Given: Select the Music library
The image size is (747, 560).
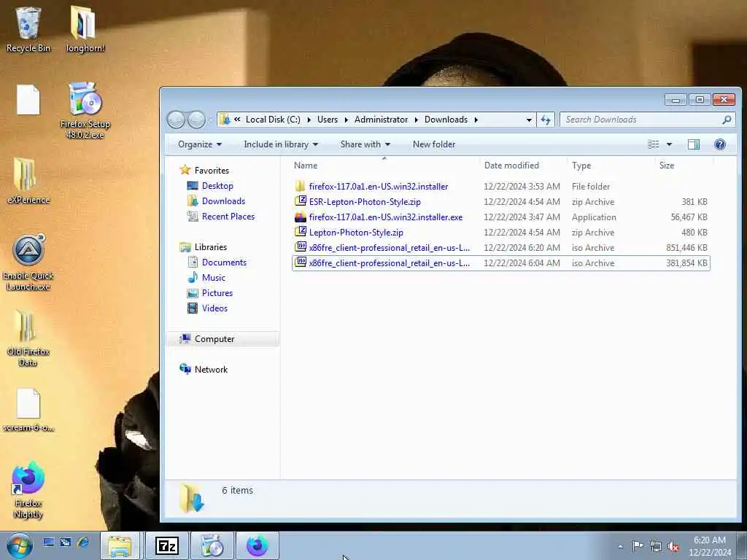Looking at the screenshot, I should pyautogui.click(x=206, y=278).
